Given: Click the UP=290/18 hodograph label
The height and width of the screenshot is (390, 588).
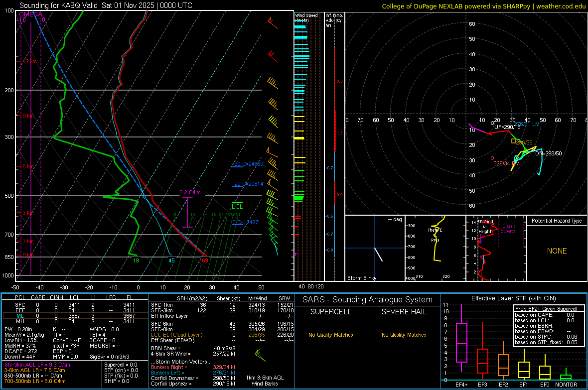Looking at the screenshot, I should (507, 127).
